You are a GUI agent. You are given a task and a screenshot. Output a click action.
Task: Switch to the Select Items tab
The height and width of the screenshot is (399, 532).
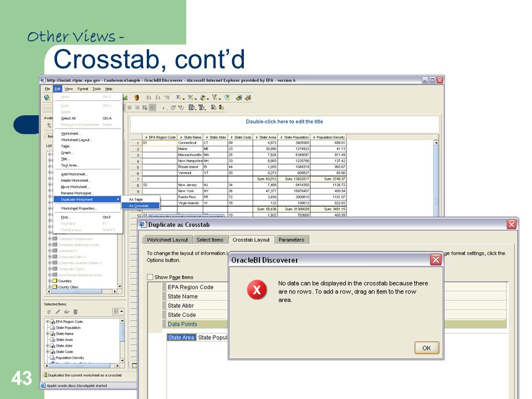tap(210, 239)
